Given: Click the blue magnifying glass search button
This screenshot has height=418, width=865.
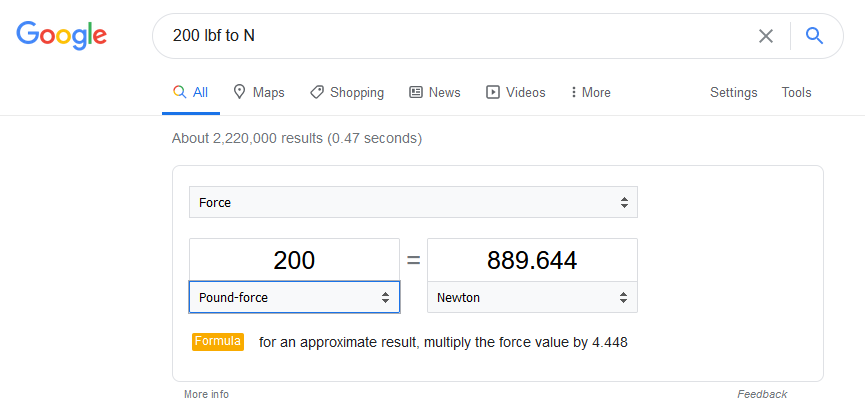Looking at the screenshot, I should 814,36.
